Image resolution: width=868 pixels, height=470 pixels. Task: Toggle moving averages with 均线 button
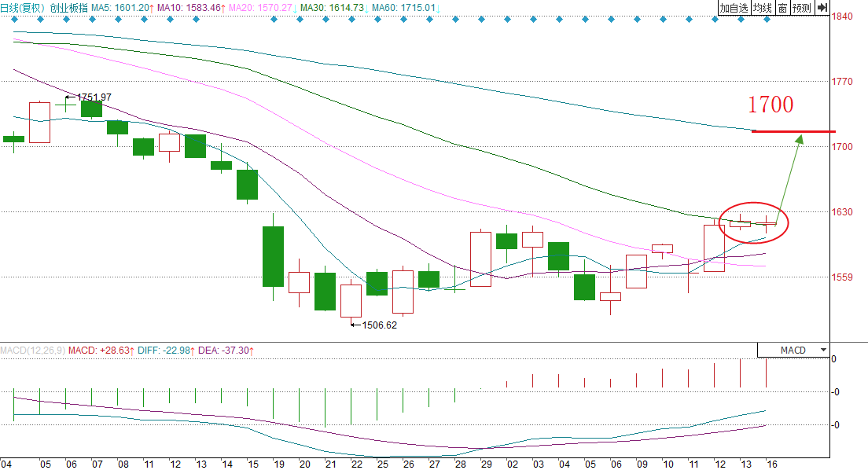click(763, 8)
